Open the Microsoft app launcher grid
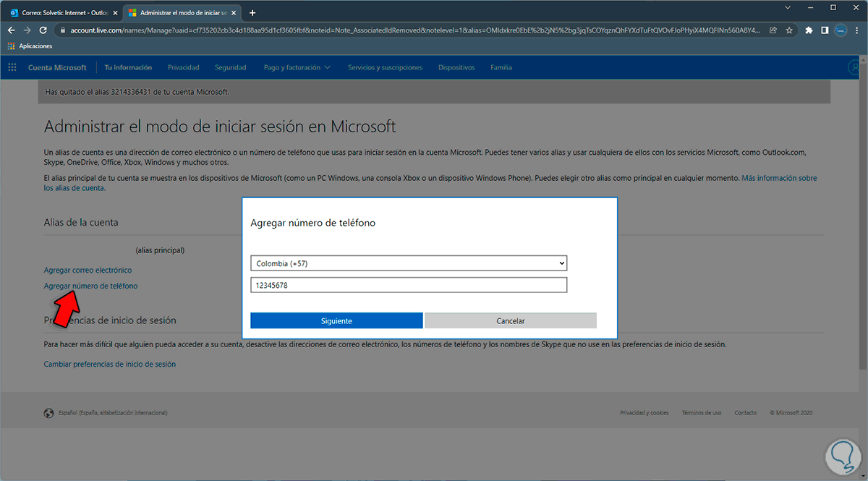Viewport: 868px width, 481px height. (x=12, y=67)
